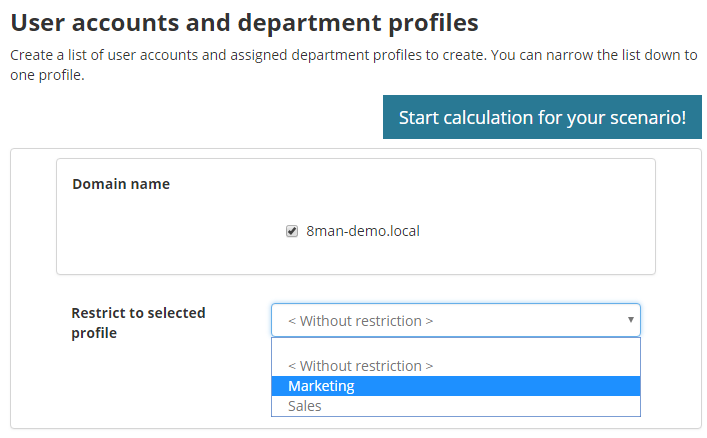Click the Domain name label
This screenshot has width=707, height=438.
(121, 184)
